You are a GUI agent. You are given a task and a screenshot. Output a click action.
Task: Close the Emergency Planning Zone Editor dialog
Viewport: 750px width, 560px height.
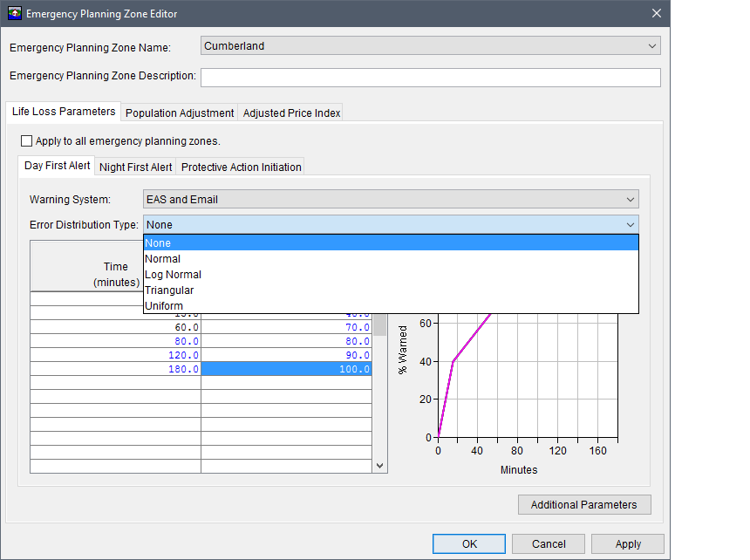point(656,13)
